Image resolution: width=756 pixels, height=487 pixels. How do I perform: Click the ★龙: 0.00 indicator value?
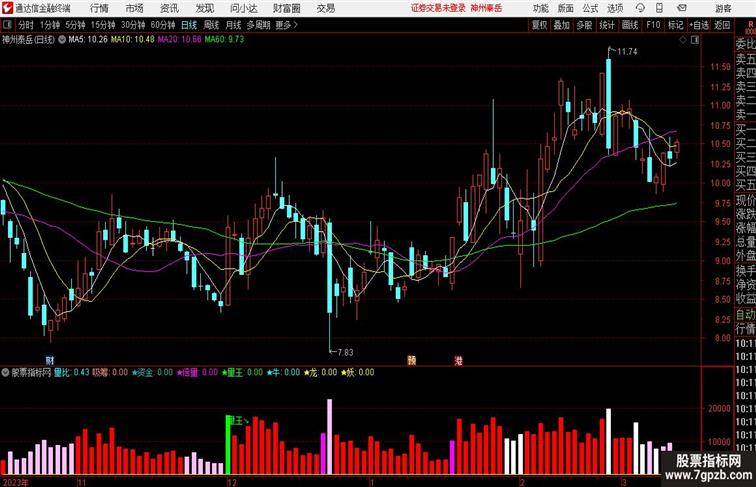321,372
